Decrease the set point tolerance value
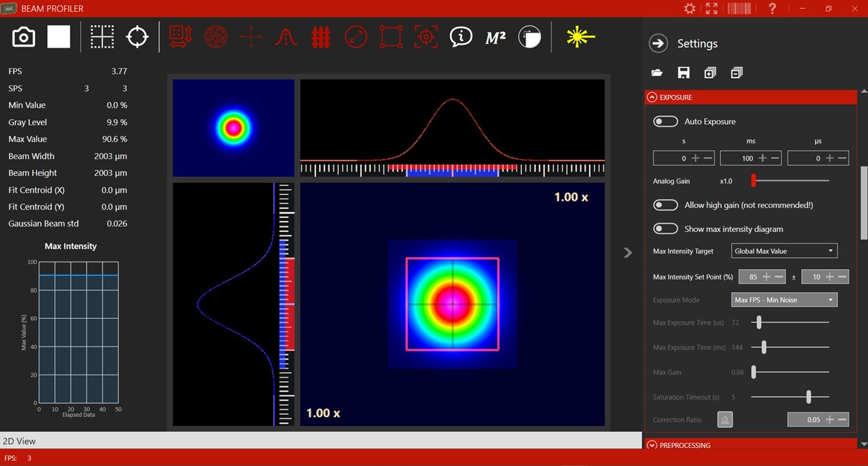 point(842,276)
